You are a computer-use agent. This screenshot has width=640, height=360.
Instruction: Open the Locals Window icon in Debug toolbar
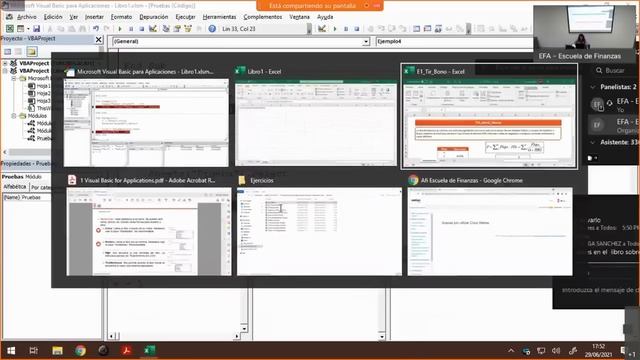(x=416, y=29)
